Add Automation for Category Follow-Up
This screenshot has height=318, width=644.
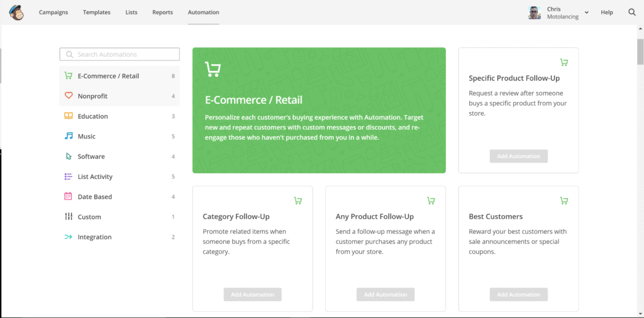(253, 295)
